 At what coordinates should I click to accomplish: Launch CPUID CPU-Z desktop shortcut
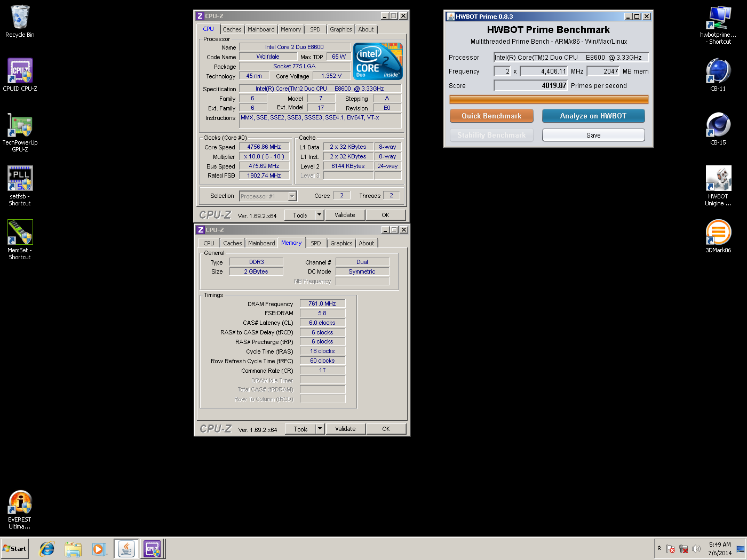click(20, 75)
